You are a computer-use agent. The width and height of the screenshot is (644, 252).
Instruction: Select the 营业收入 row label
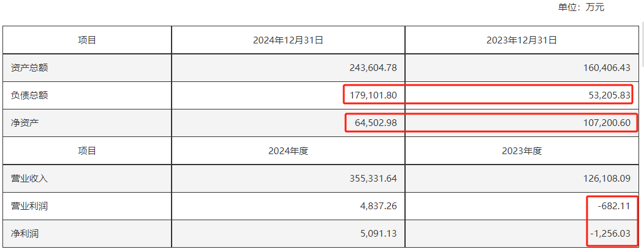coord(29,179)
